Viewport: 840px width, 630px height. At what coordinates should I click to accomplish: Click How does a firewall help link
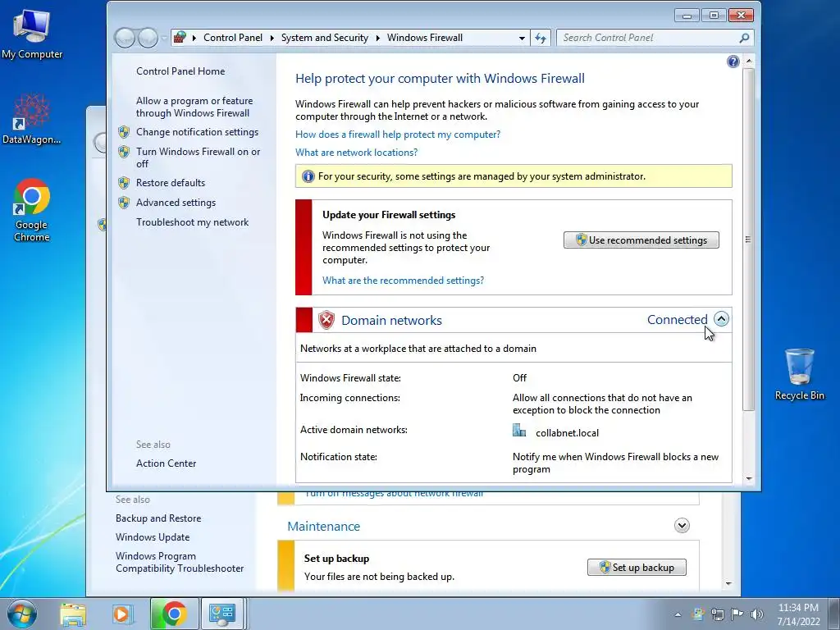coord(398,135)
